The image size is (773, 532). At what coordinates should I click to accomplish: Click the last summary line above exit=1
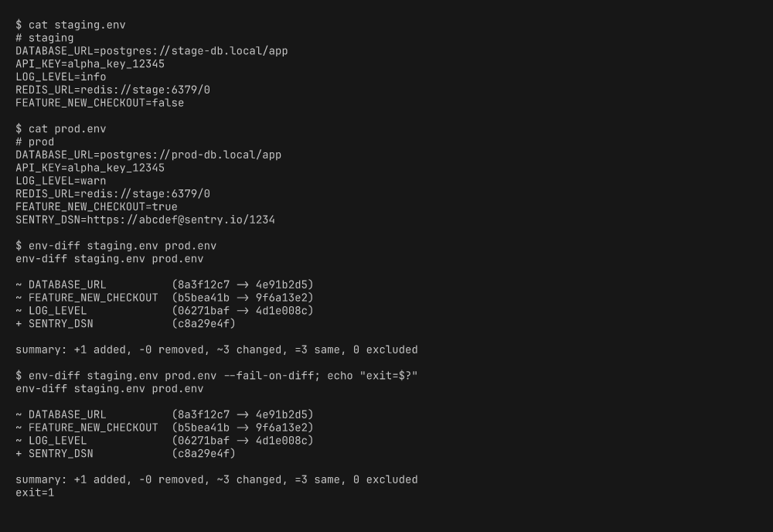pos(216,480)
